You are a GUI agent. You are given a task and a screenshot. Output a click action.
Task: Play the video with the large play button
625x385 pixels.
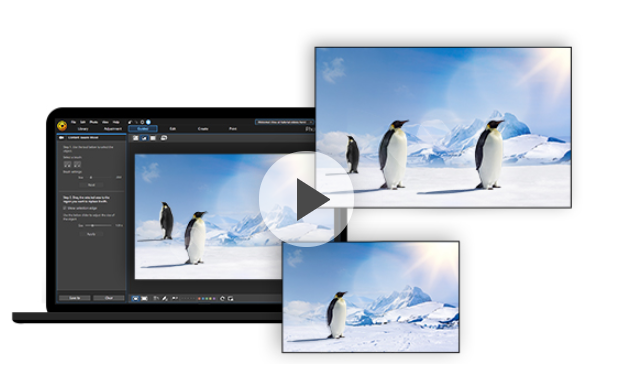306,199
